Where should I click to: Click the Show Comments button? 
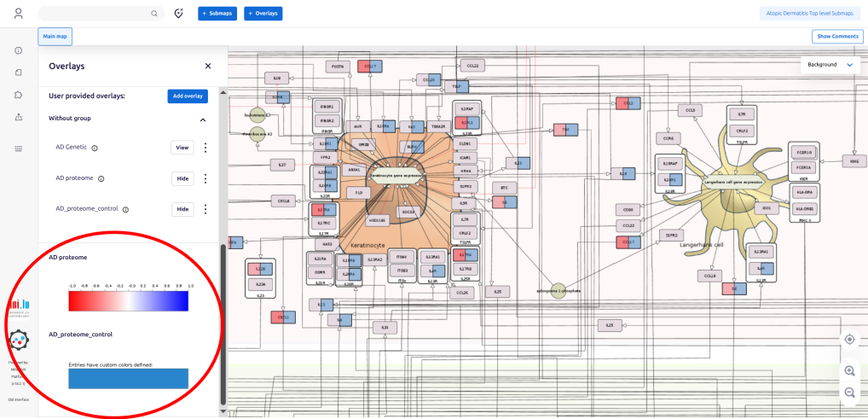(836, 36)
